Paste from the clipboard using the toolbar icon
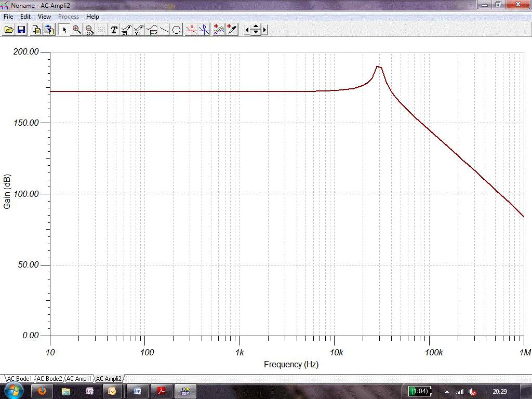 click(49, 30)
